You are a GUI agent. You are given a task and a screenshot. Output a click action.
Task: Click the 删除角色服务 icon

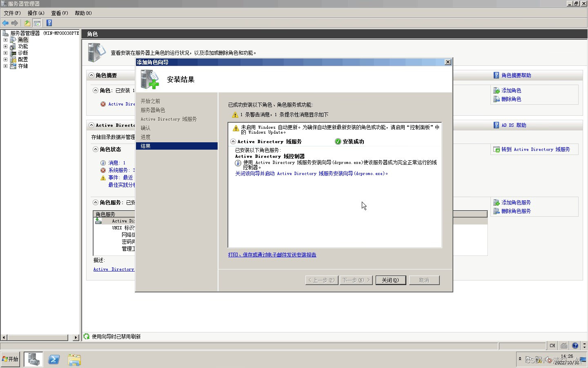(x=497, y=211)
